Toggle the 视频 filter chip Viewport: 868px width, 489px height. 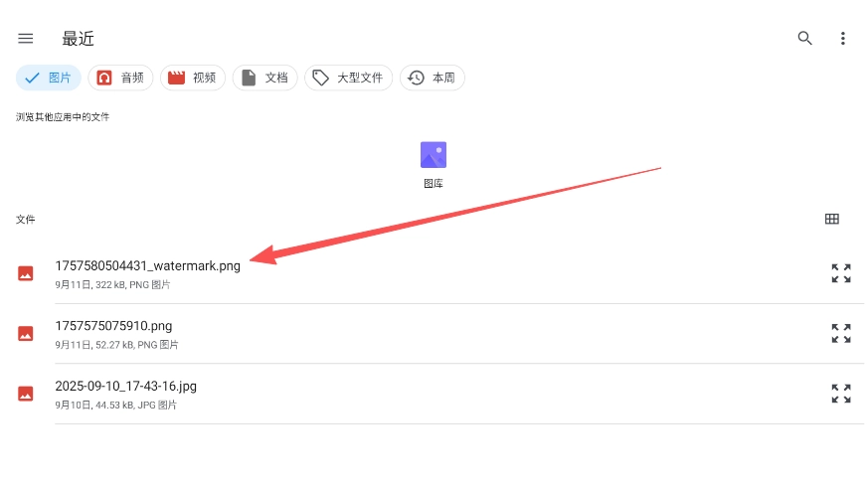[x=192, y=78]
